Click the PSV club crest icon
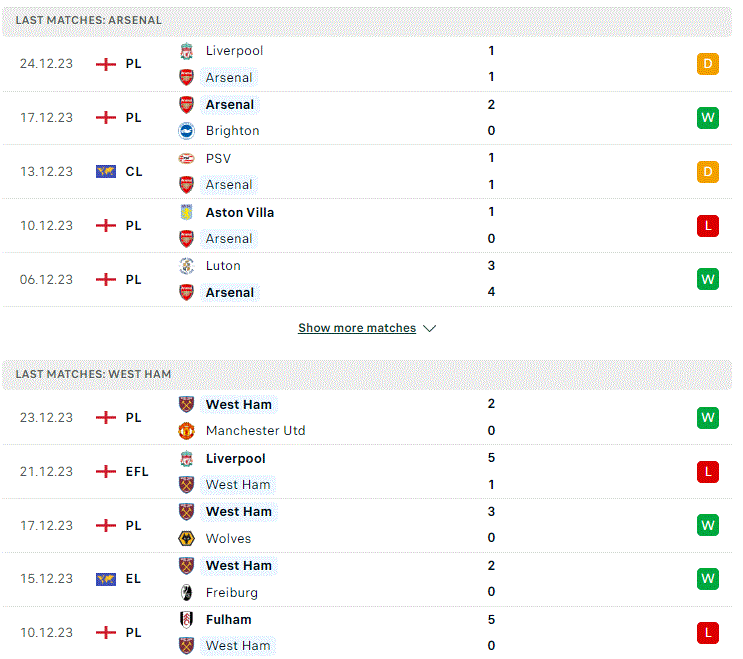 pos(187,159)
